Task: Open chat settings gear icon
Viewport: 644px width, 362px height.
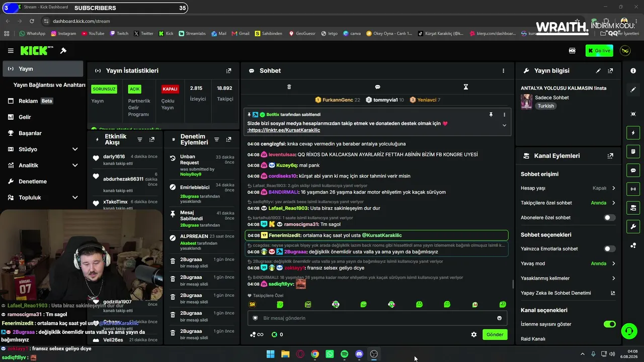Action: point(474,334)
